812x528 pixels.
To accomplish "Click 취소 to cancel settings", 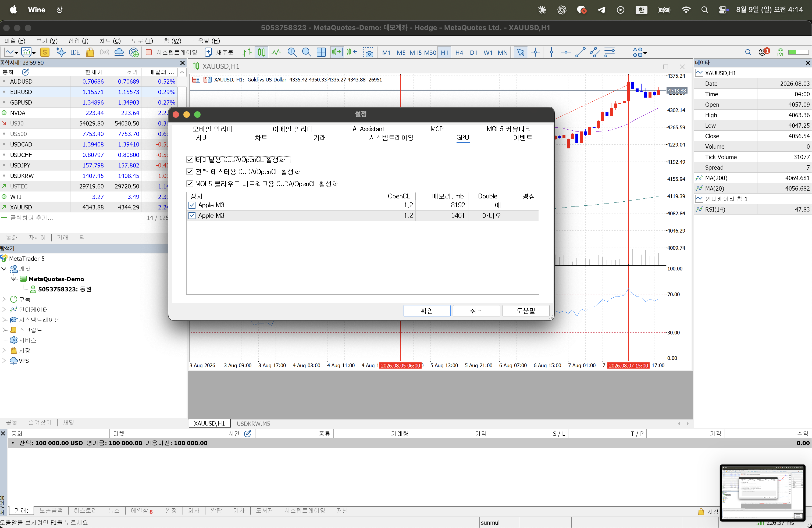I will [476, 311].
